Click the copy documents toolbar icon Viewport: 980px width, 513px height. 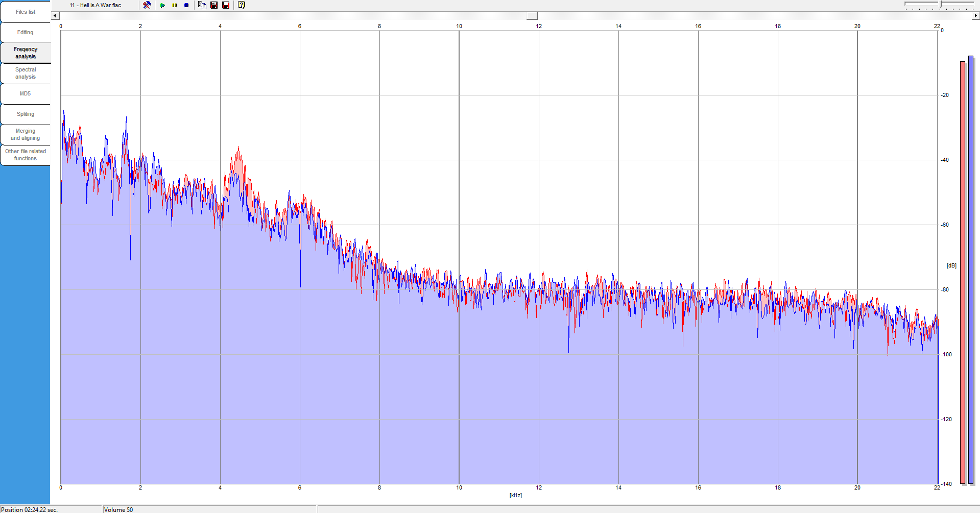[202, 5]
